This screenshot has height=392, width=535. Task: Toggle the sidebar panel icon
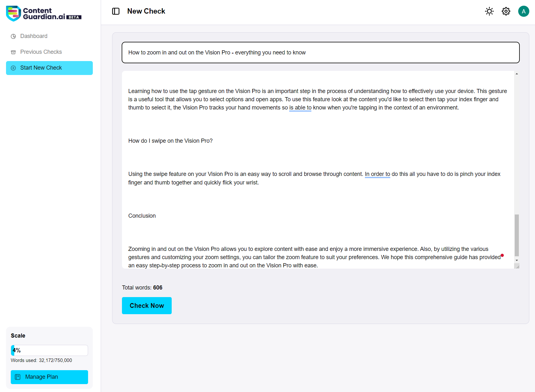[x=116, y=11]
